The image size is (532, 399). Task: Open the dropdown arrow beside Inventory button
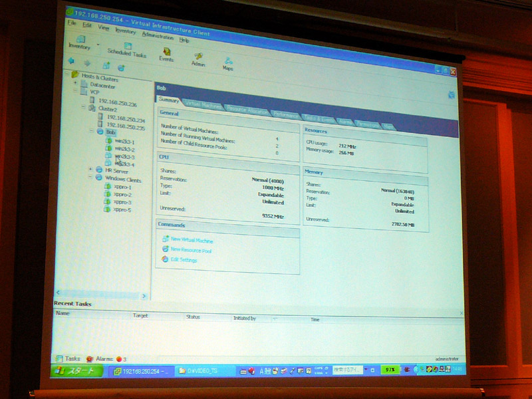(x=98, y=45)
